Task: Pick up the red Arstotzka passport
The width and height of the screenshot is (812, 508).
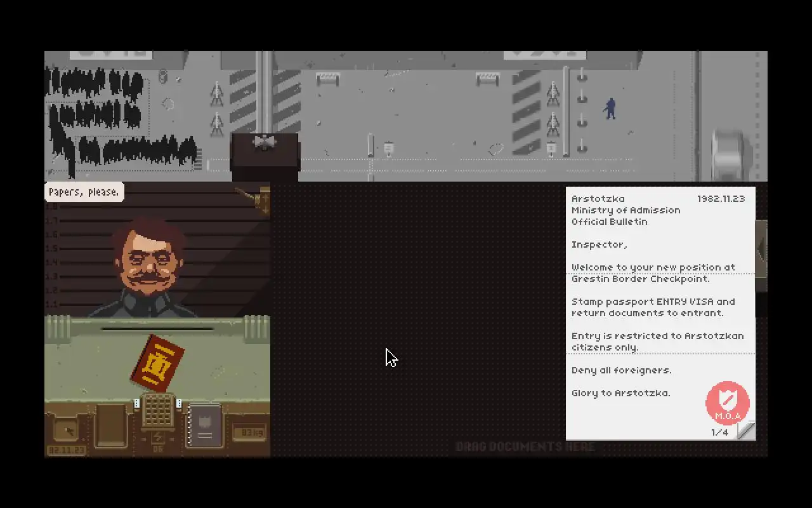Action: click(x=157, y=364)
